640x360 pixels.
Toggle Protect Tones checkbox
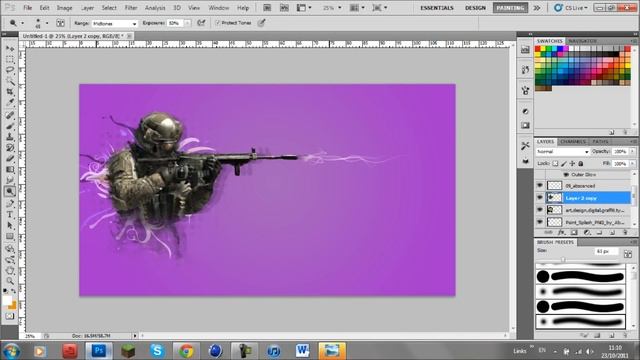click(x=218, y=23)
